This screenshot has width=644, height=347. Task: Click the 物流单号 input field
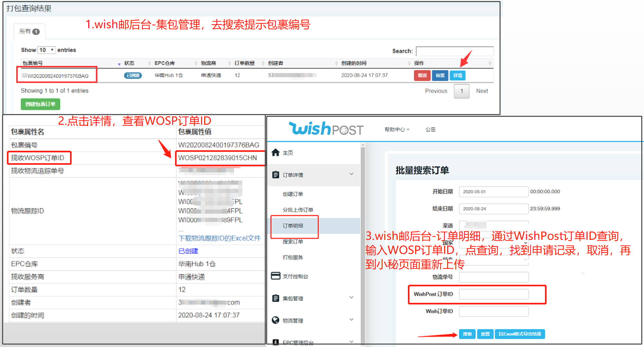[494, 277]
